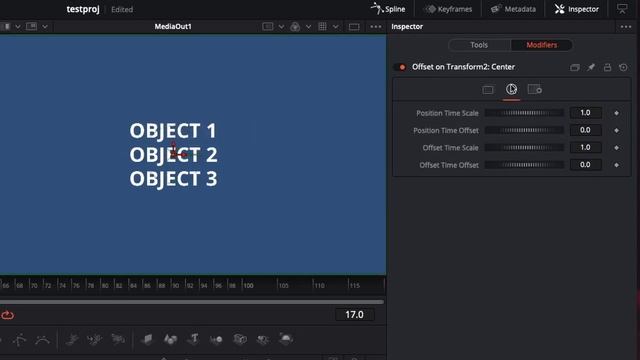Image resolution: width=640 pixels, height=360 pixels.
Task: Add a Text 3D node
Action: 193,340
